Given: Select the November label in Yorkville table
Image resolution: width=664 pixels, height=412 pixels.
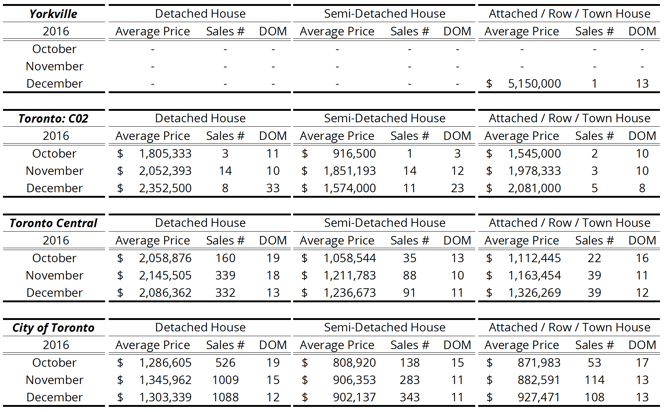Looking at the screenshot, I should point(54,66).
